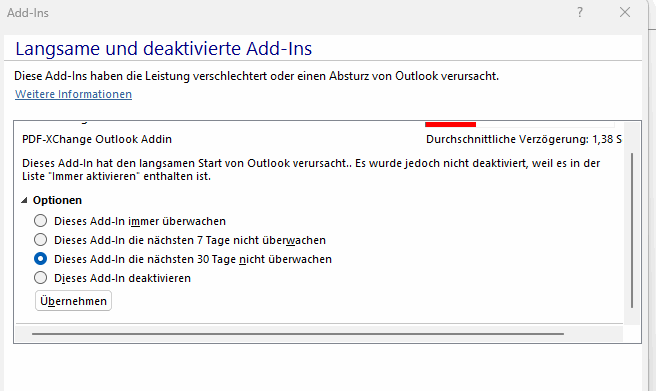Collapse the Optionen disclosure triangle
Screen dimensions: 656x391
25,200
